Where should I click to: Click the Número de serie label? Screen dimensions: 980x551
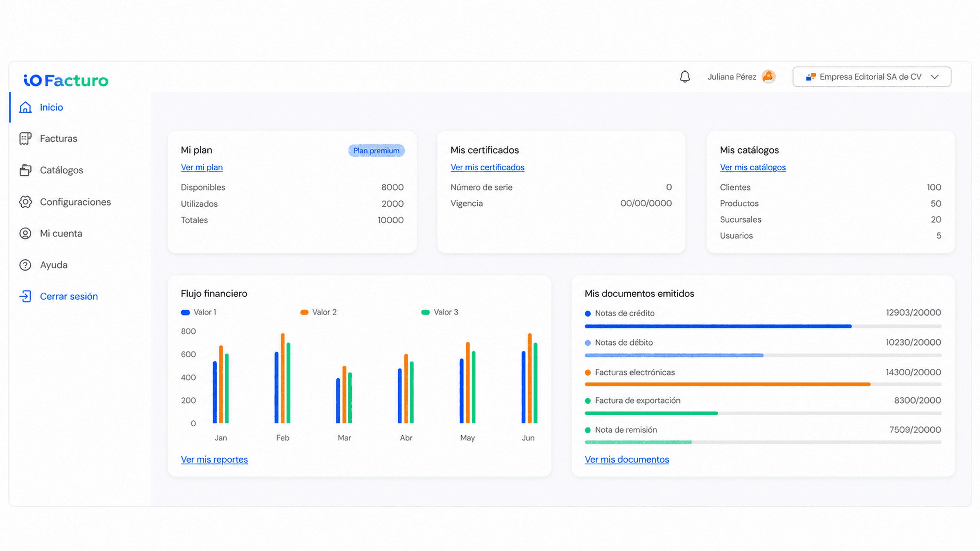coord(481,187)
